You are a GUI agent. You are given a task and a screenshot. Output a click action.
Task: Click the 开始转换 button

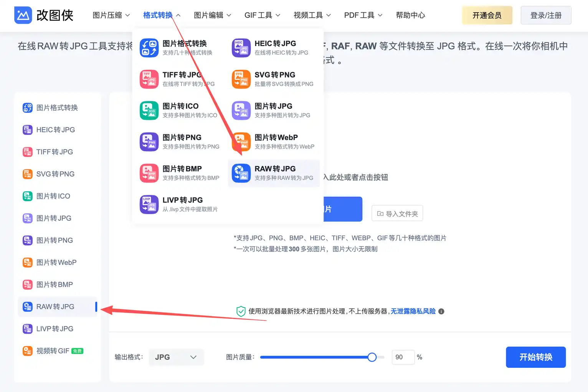pos(535,357)
